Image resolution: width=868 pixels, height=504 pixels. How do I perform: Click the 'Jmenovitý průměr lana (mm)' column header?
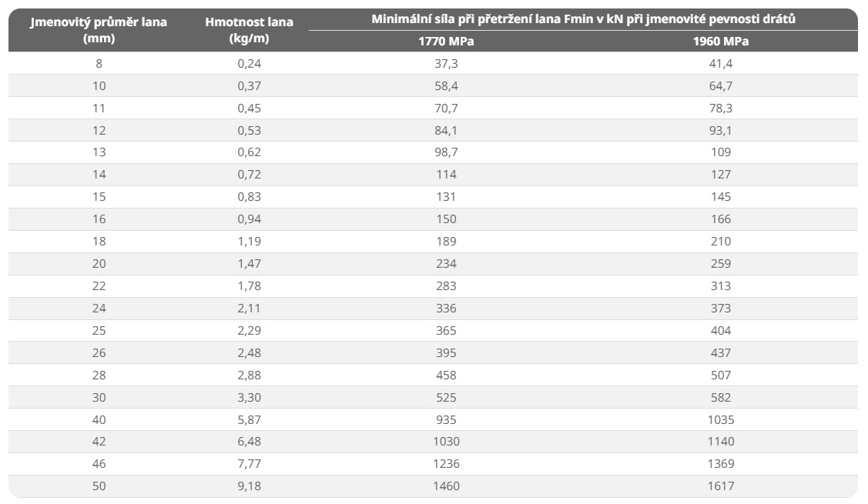99,30
